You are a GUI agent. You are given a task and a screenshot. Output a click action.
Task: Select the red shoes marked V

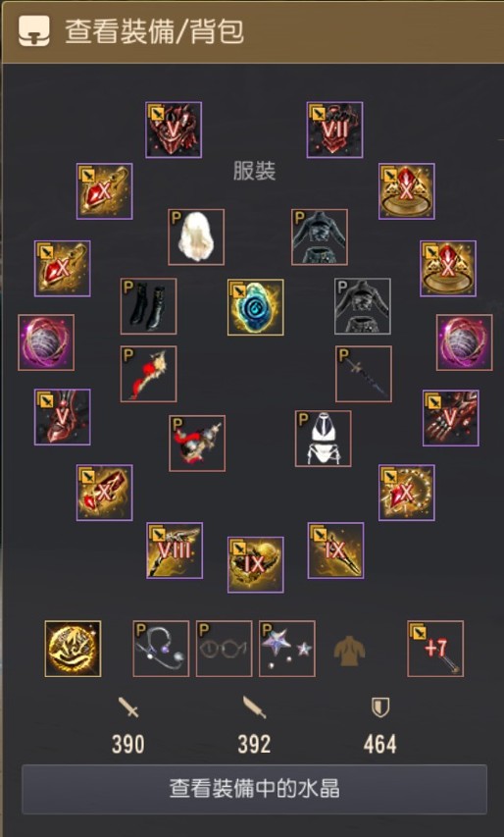63,417
